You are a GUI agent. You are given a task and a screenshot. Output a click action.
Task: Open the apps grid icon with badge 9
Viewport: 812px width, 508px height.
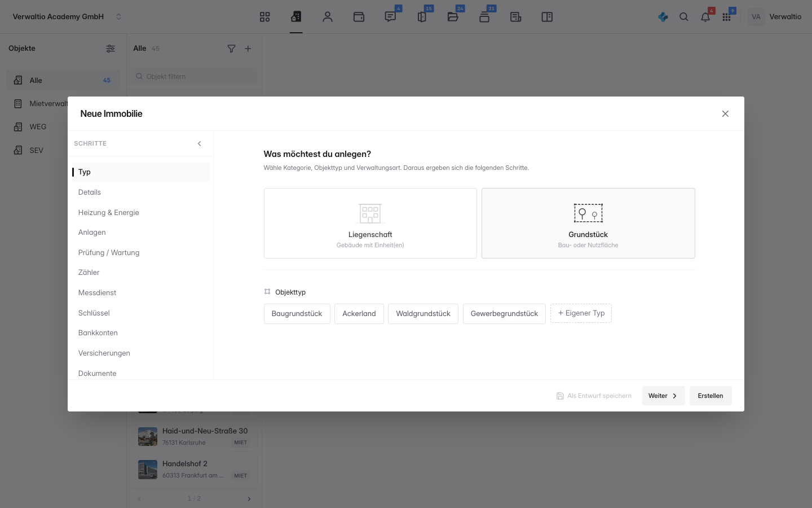(x=727, y=17)
